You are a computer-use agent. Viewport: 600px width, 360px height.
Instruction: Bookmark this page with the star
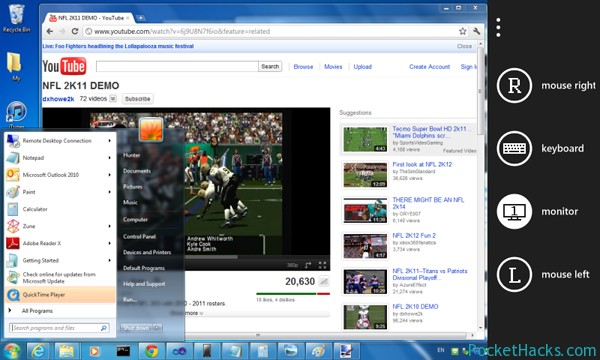(463, 31)
